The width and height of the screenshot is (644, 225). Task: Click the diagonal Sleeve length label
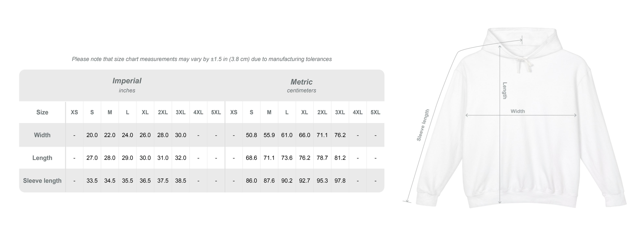tap(423, 125)
